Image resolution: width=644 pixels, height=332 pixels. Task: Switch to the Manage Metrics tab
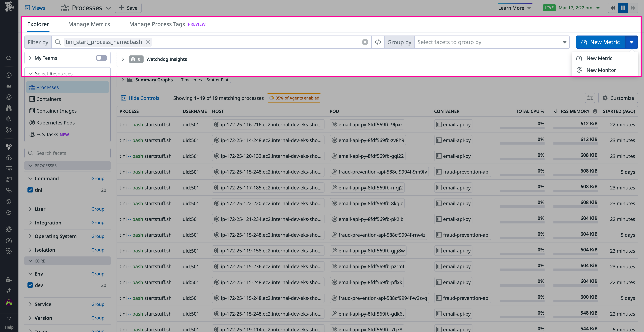pos(89,24)
